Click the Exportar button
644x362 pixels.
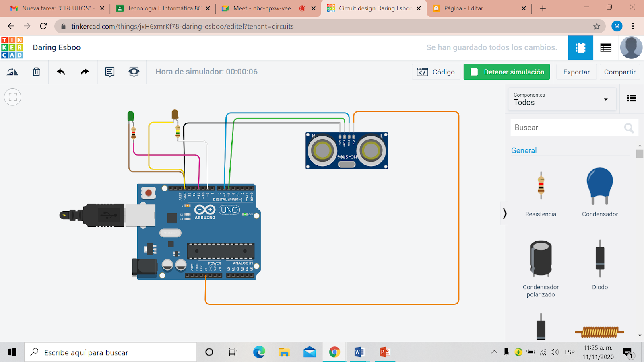[x=576, y=72]
